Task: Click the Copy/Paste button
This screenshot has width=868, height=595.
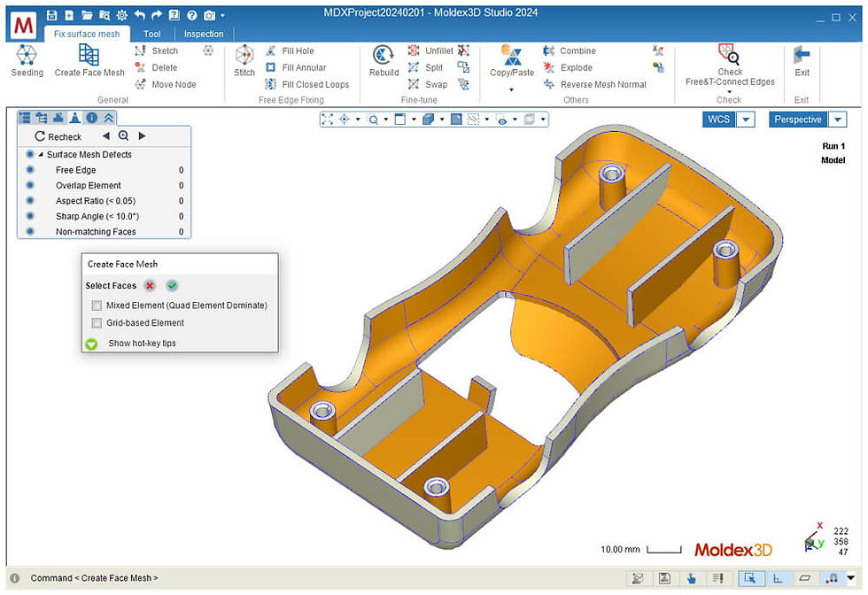Action: point(512,61)
